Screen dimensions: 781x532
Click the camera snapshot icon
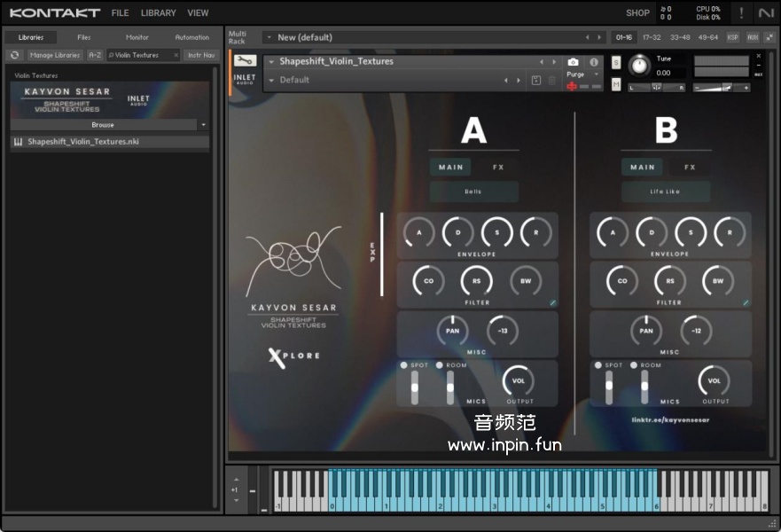click(573, 62)
